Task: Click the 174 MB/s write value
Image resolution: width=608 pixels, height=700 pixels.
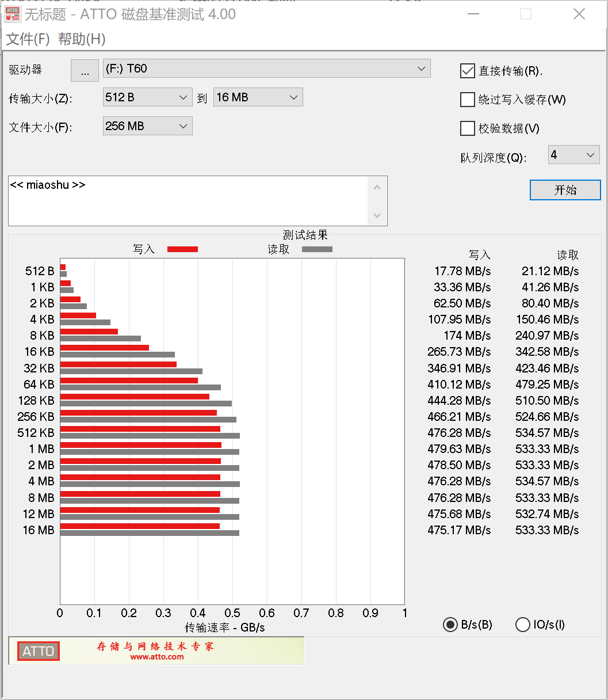Action: (x=468, y=336)
